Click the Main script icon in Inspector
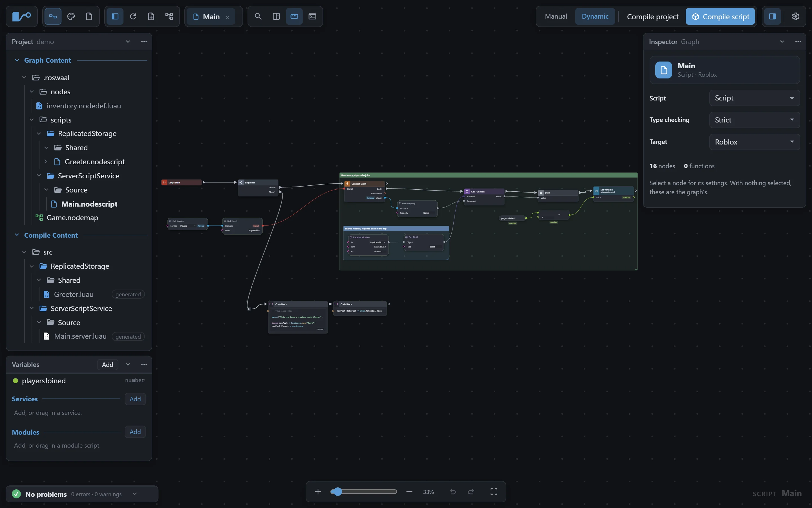 click(664, 70)
